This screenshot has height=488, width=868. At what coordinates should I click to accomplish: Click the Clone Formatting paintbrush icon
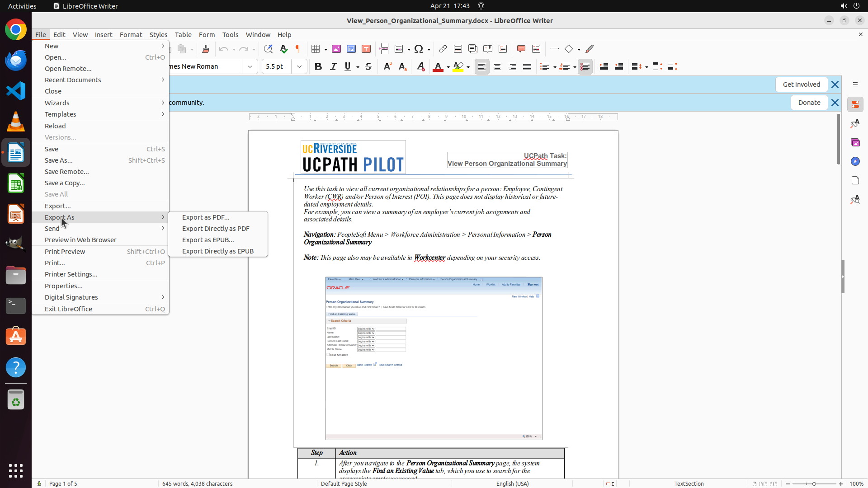pos(206,49)
